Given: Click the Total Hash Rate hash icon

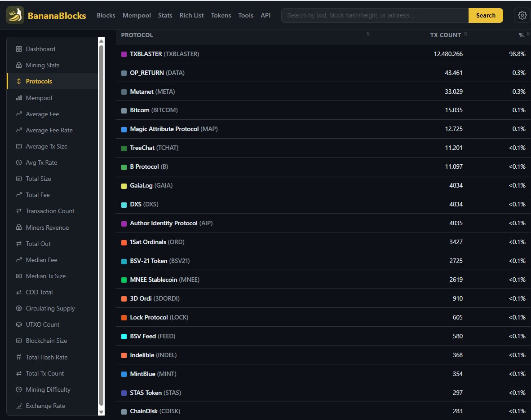Looking at the screenshot, I should click(x=18, y=357).
